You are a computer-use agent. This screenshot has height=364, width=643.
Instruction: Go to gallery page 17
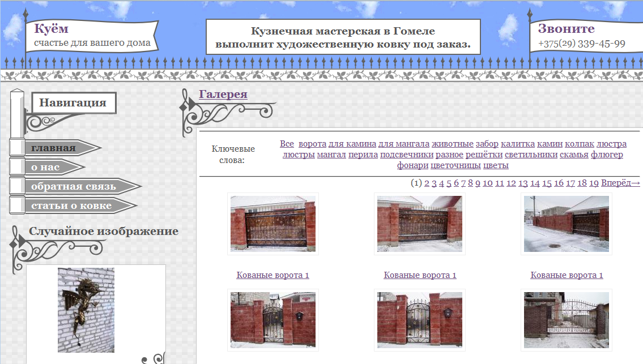point(570,183)
